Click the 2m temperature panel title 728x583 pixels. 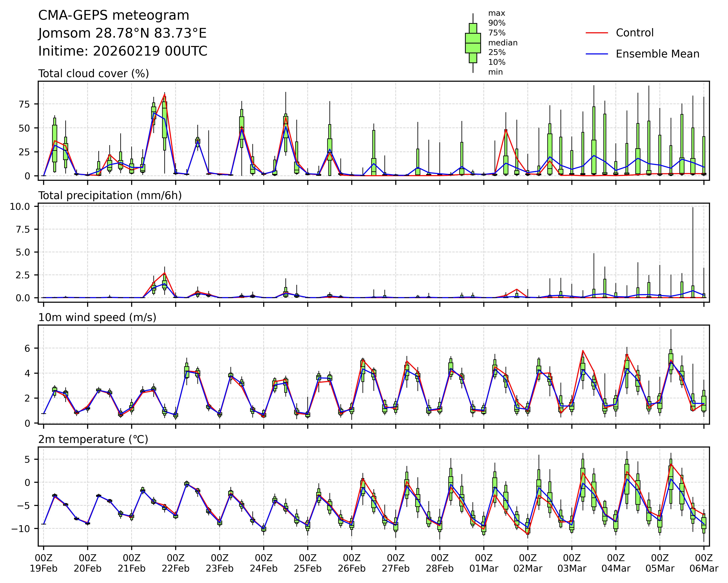tap(93, 440)
